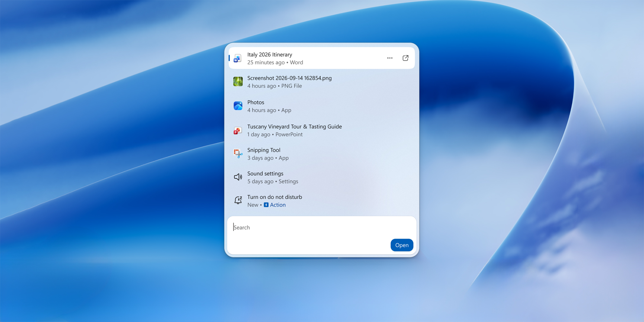
Task: Click the lightning Action badge icon
Action: (266, 205)
